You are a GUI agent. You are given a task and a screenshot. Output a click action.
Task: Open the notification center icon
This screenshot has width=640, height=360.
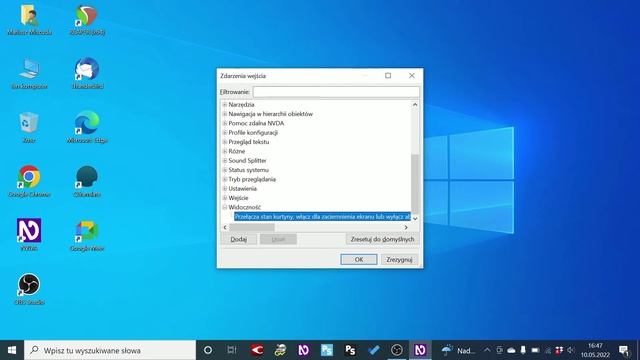pos(624,350)
